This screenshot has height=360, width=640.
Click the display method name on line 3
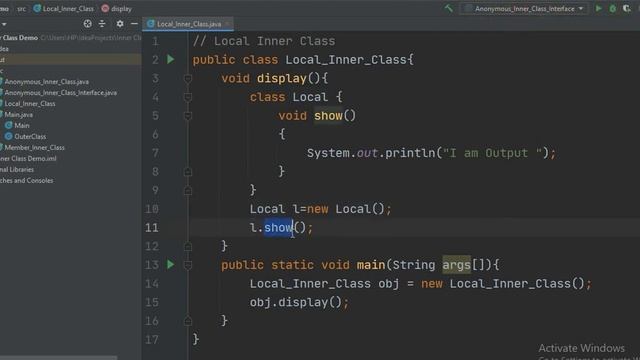(282, 78)
